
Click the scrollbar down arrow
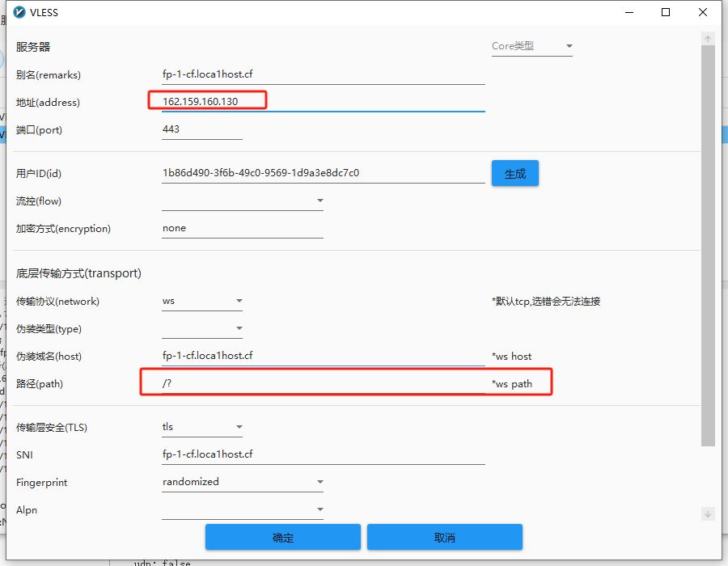point(708,514)
